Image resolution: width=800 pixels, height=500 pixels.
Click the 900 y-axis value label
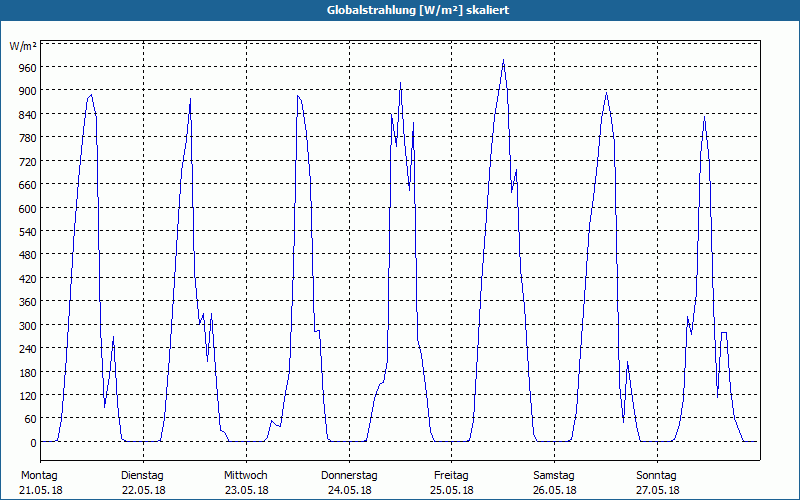(x=28, y=91)
